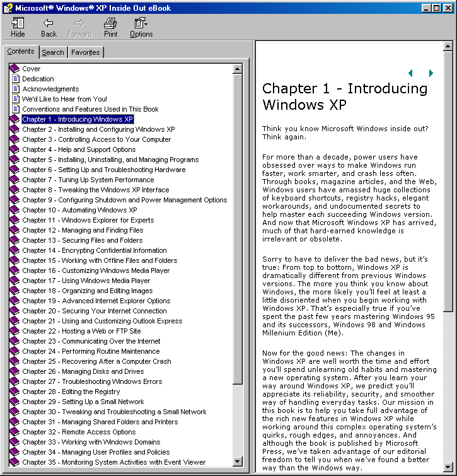Select Chapter 15 - Working with Offline Files
The image size is (457, 476).
(x=100, y=260)
